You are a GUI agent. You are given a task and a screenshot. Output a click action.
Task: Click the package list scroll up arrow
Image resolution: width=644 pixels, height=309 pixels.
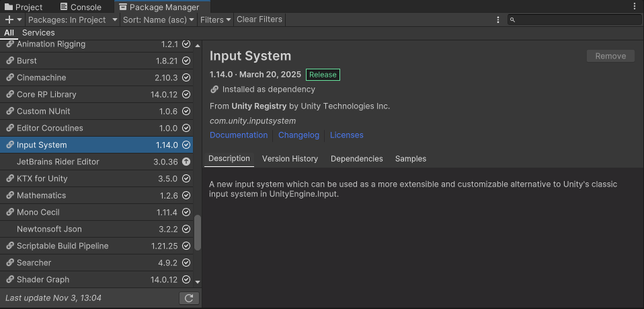[x=198, y=45]
